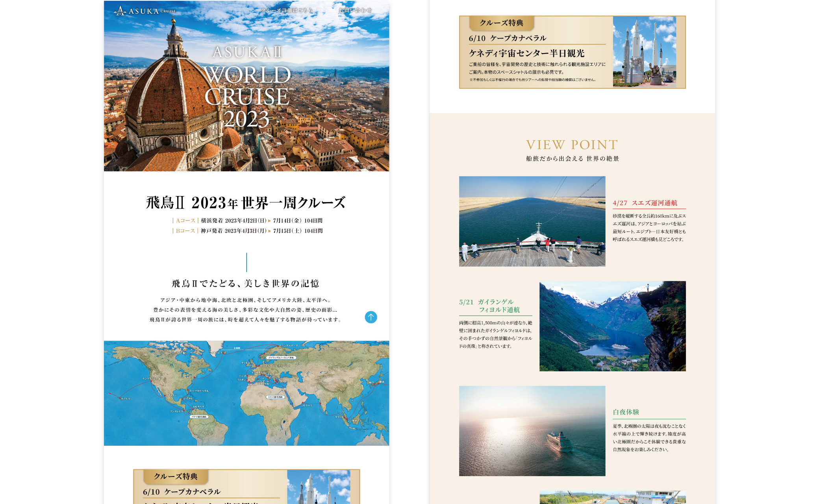Click 飛鳥Ⅱでたどる、美しき世界の記憶 heading
The image size is (819, 504).
pyautogui.click(x=246, y=283)
